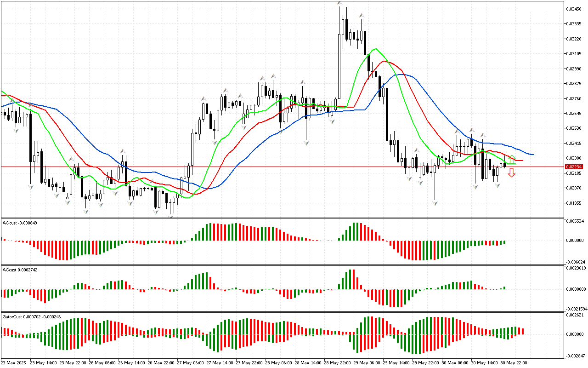This screenshot has width=588, height=368.
Task: Click the 0.005534 value on the AO scale
Action: [575, 222]
